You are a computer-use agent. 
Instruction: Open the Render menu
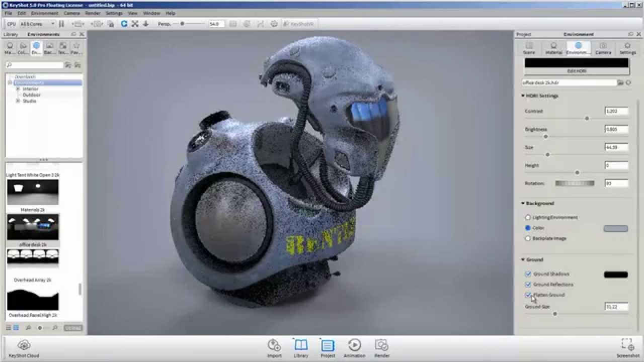[93, 13]
